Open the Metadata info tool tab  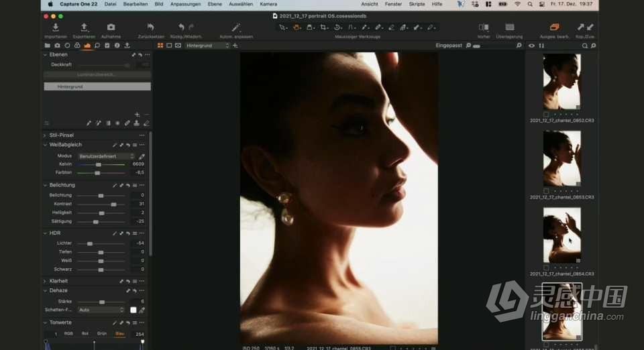coord(117,46)
